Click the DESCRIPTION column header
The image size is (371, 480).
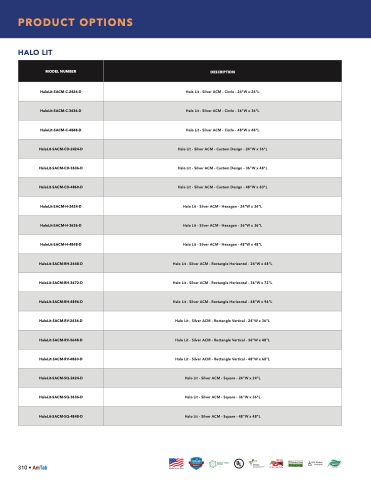223,72
